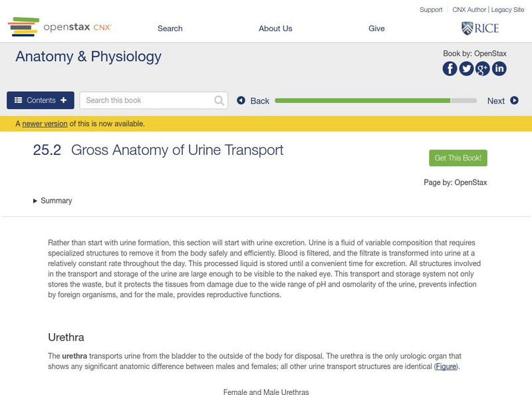532x395 pixels.
Task: Open the Search menu item
Action: click(x=170, y=29)
